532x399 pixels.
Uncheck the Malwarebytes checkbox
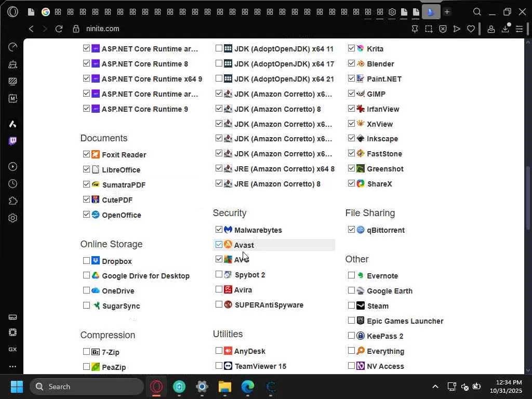tap(219, 229)
